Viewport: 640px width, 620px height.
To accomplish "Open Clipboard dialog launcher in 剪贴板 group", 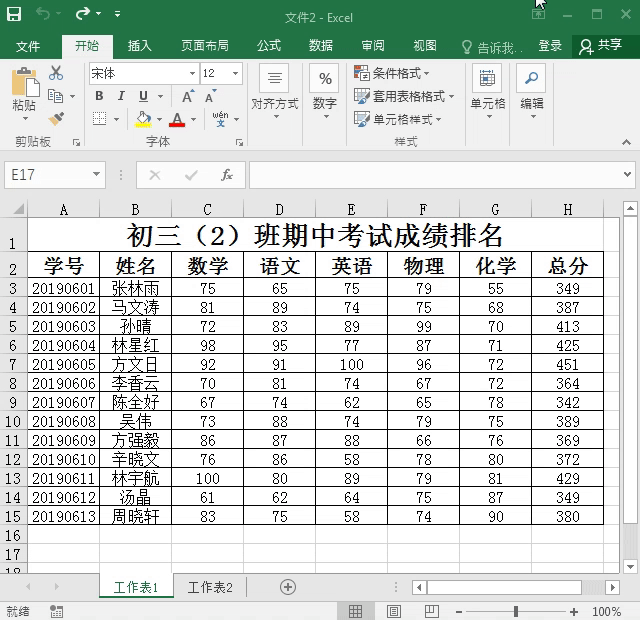I will click(x=76, y=142).
